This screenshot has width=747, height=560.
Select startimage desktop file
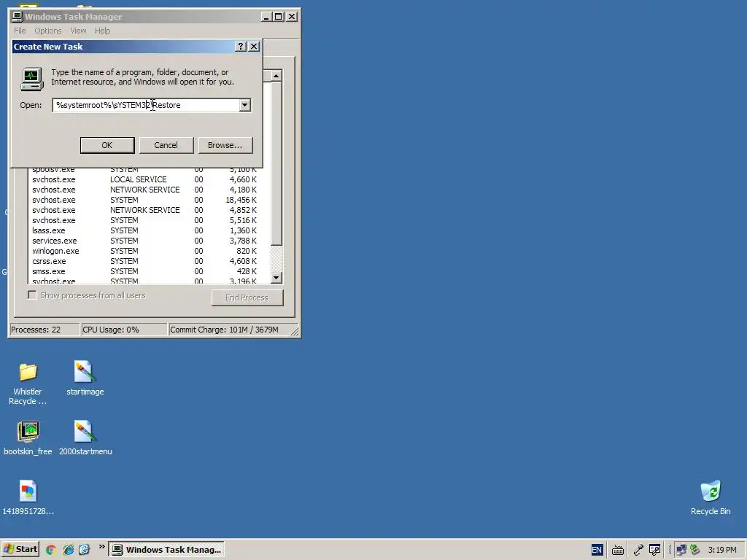[x=85, y=378]
